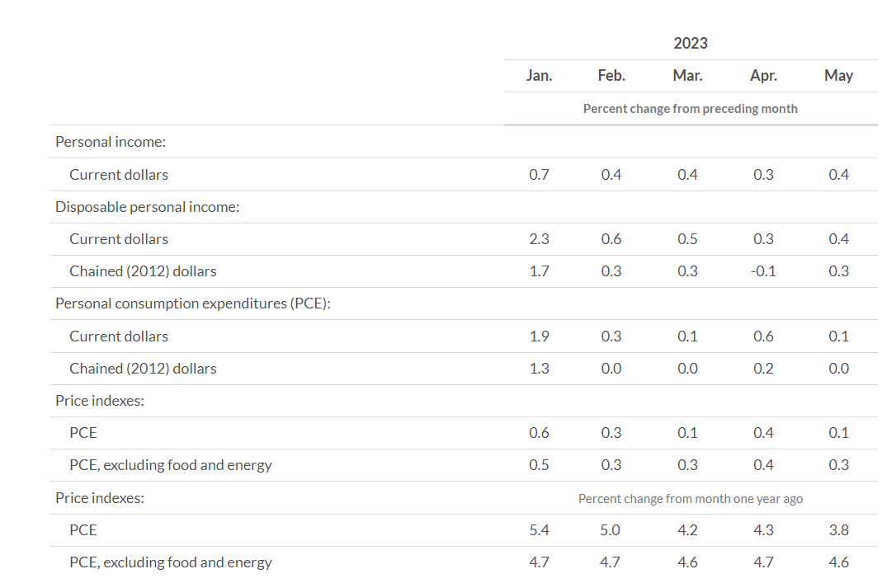
Task: Click the January 1.9 PCE current dollars value
Action: pyautogui.click(x=539, y=336)
